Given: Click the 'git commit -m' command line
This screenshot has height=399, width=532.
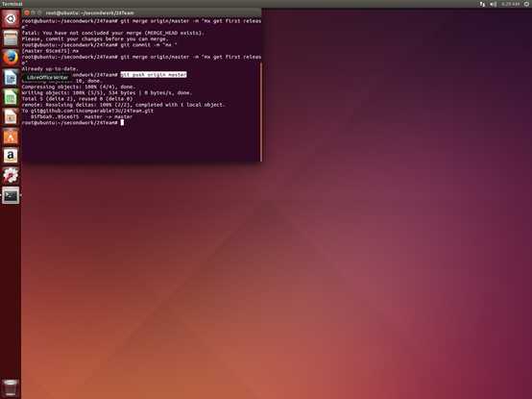Looking at the screenshot, I should [100, 45].
